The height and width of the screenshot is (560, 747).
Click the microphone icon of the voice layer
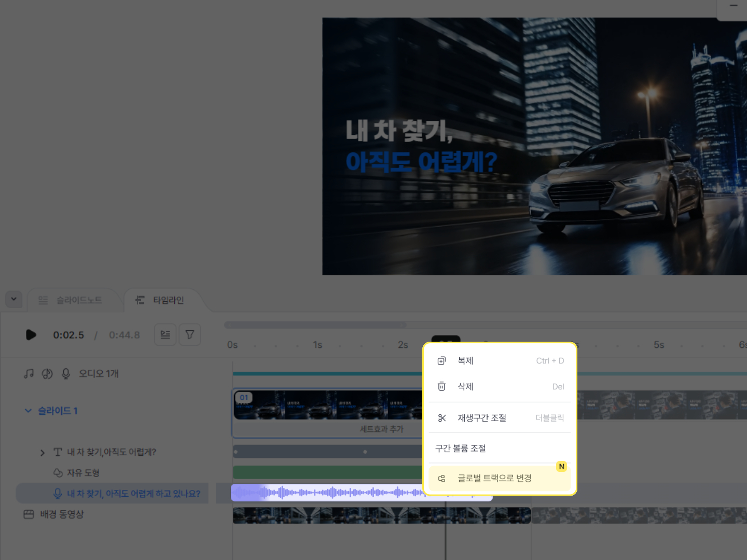click(x=58, y=494)
